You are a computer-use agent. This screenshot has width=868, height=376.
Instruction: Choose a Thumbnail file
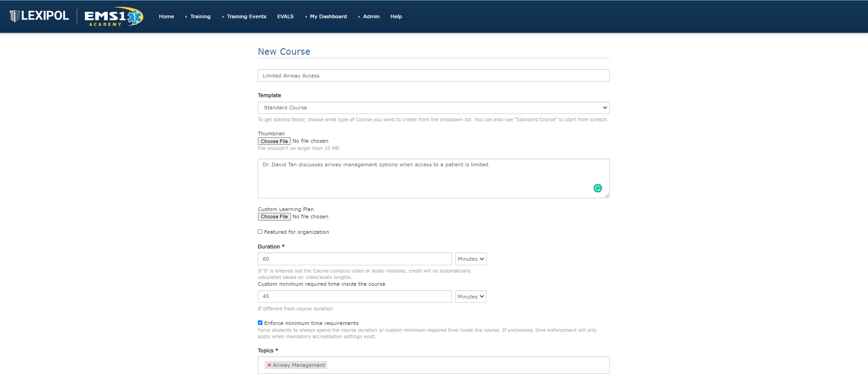click(x=274, y=141)
